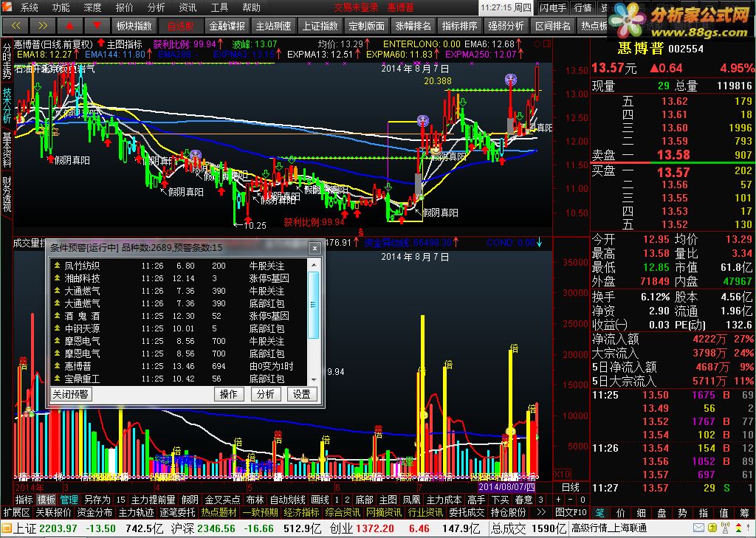The height and width of the screenshot is (538, 756).
Task: Select the 管理 tab in bottom bar
Action: [69, 500]
